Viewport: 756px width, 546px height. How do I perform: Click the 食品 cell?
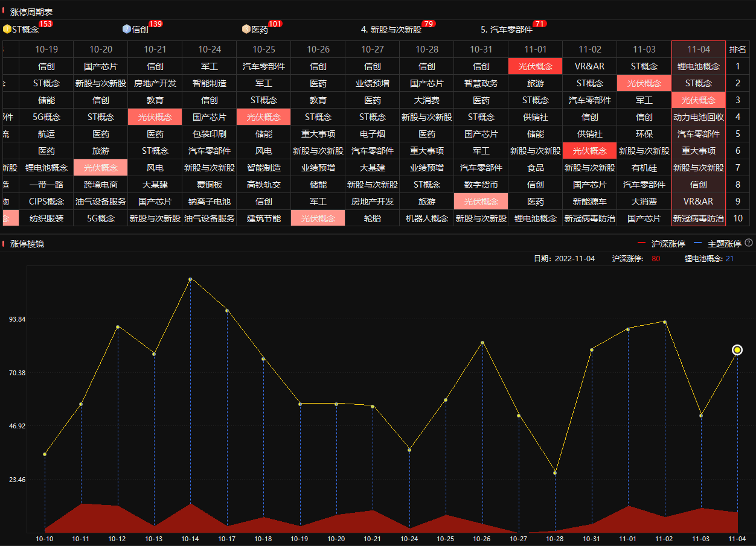tap(536, 168)
